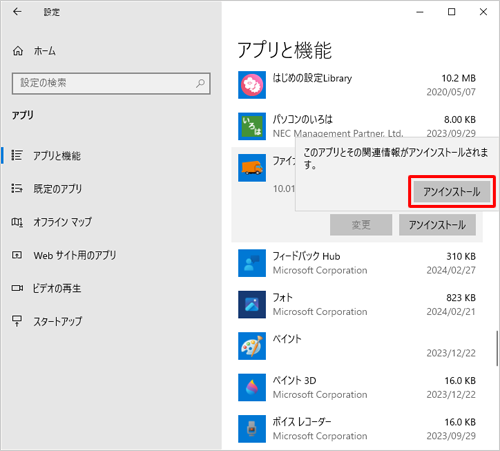Select オフライン マップ sidebar icon

pyautogui.click(x=17, y=222)
